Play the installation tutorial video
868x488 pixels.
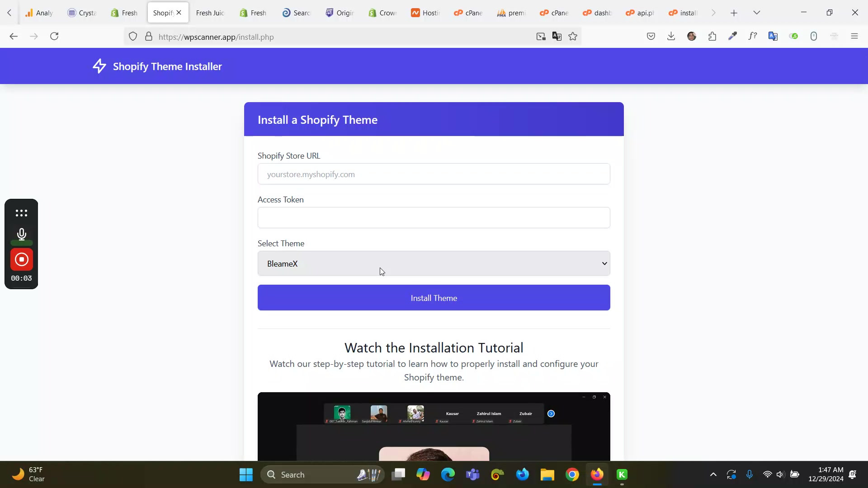[x=434, y=427]
